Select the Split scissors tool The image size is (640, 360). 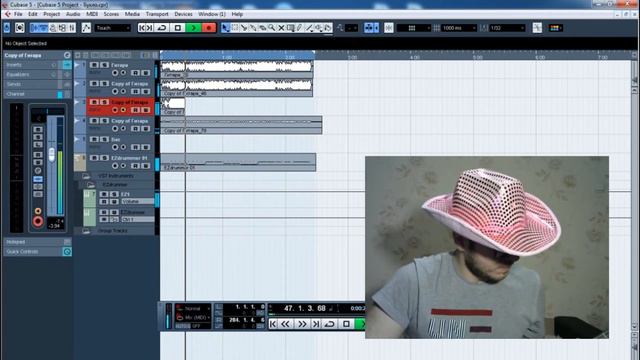(244, 28)
